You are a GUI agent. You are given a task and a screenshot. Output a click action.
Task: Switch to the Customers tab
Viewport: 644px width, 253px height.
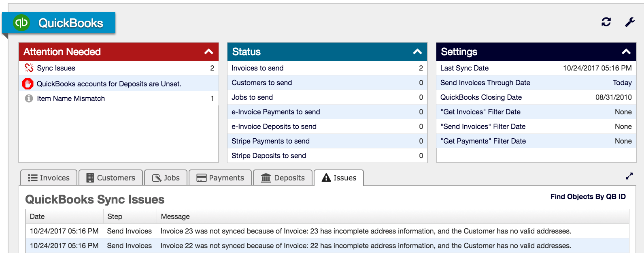coord(111,178)
